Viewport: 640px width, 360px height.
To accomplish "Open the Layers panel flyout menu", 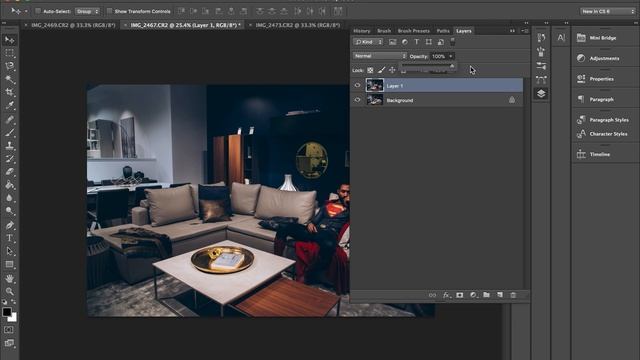I will 525,31.
